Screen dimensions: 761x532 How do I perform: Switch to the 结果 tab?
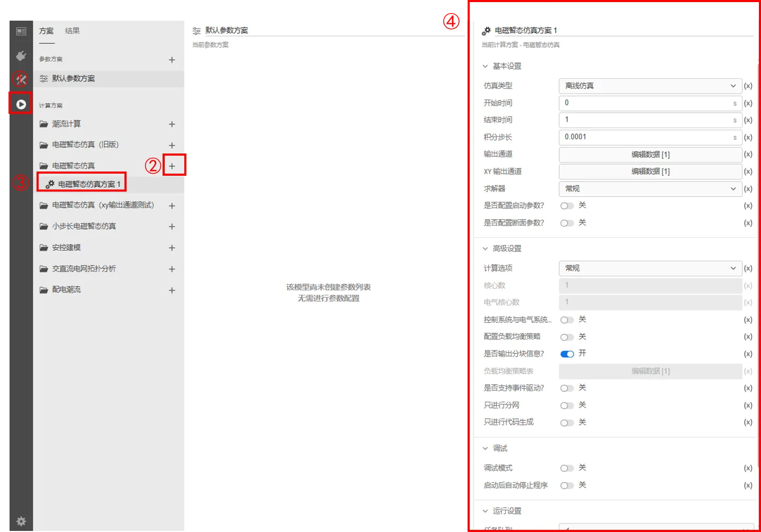[73, 31]
